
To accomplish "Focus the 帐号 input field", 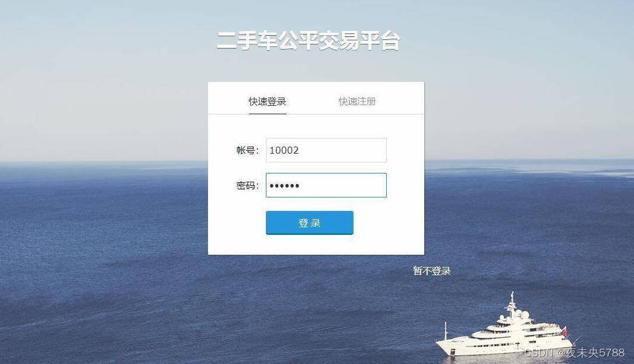I will [326, 150].
